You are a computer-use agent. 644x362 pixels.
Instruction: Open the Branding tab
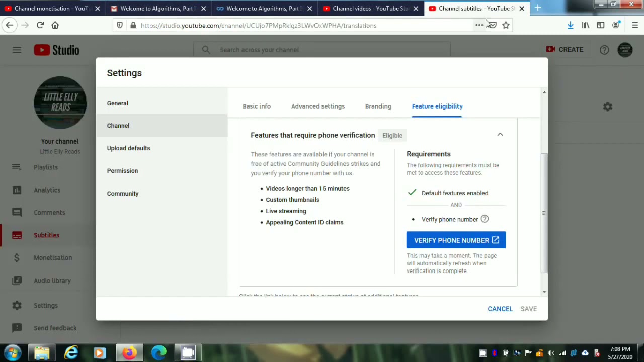(x=378, y=106)
